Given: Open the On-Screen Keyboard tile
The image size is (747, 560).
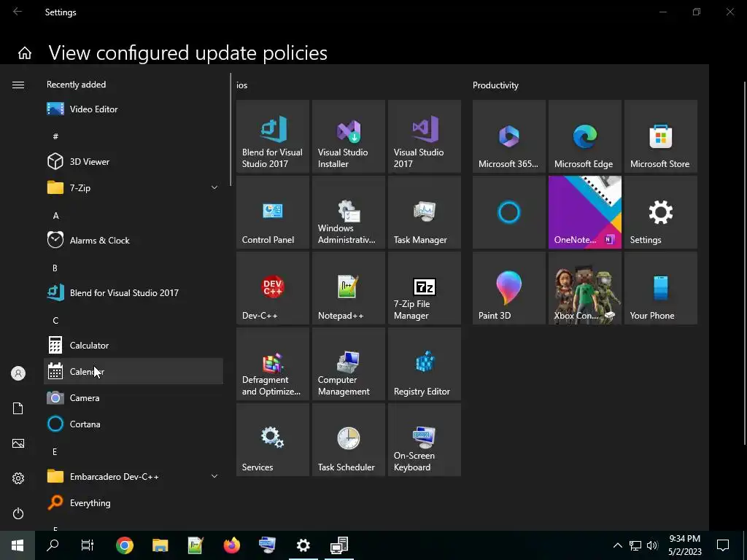Looking at the screenshot, I should pyautogui.click(x=425, y=440).
